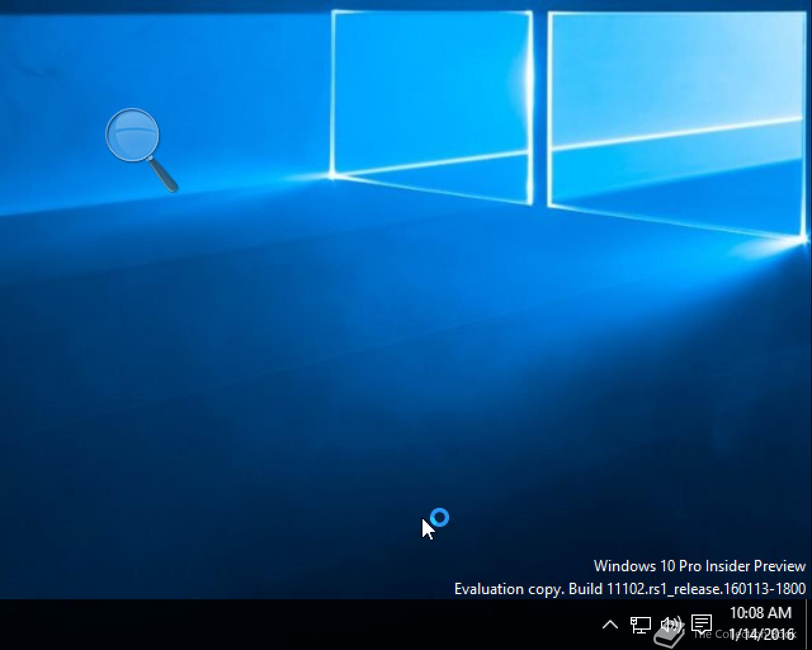Screen dimensions: 812x650
Task: Click the Show desktop strip at taskbar end
Action: pos(808,625)
